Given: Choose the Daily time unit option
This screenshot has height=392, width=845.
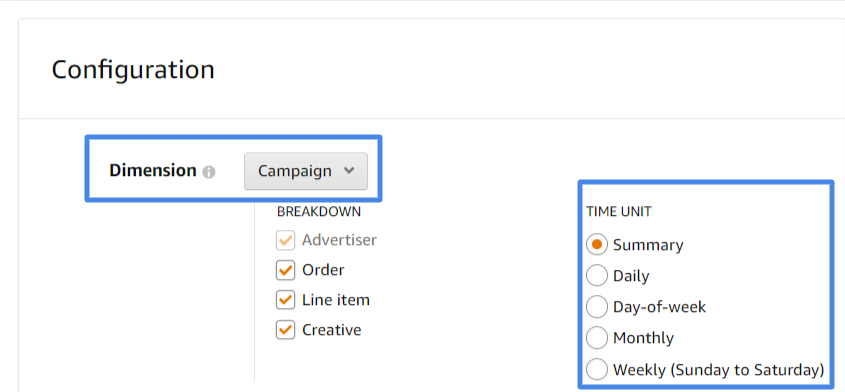Looking at the screenshot, I should (597, 276).
